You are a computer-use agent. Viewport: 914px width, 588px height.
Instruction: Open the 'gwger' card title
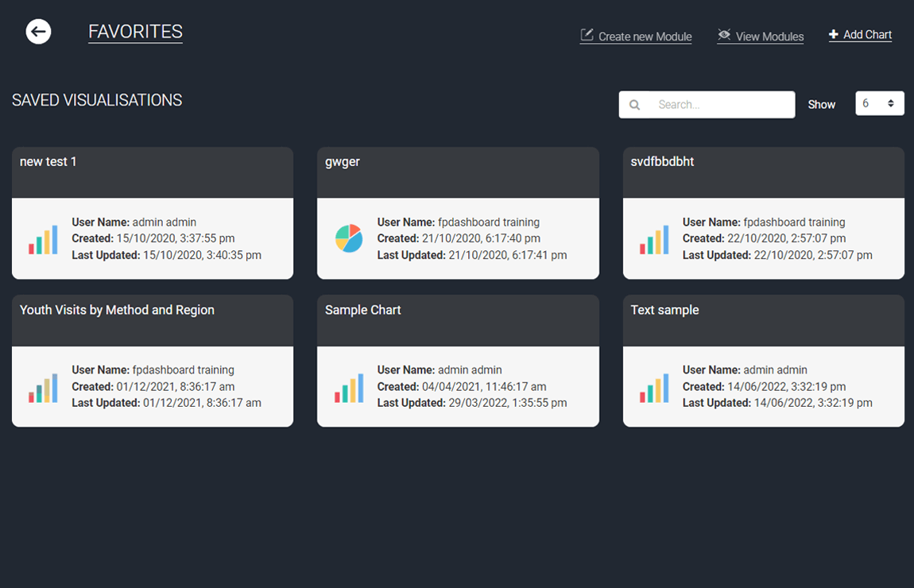coord(343,162)
